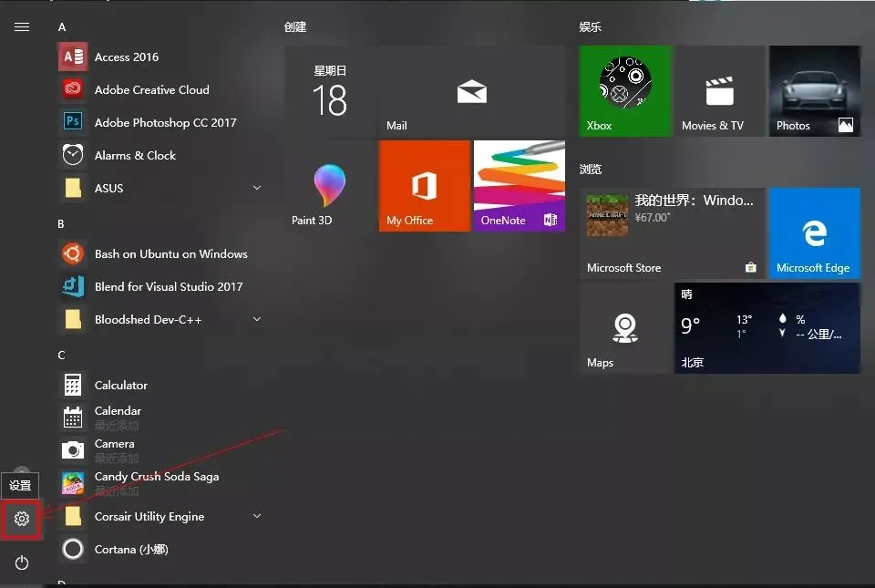
Task: Launch the Xbox tile
Action: (x=625, y=91)
